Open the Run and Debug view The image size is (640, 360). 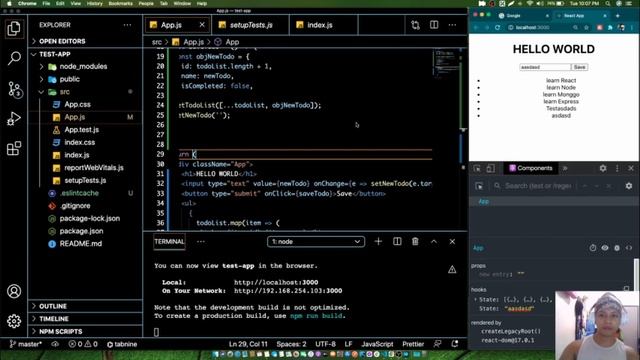[14, 119]
